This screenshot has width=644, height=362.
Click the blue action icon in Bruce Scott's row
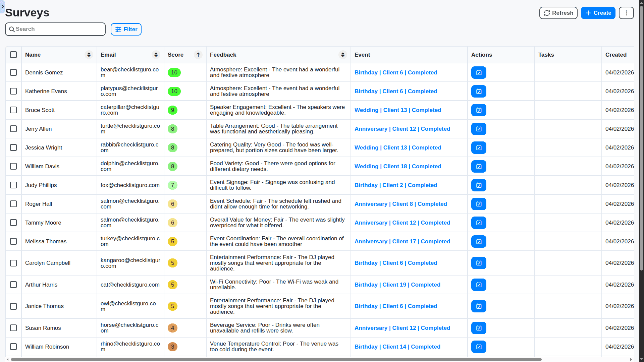[x=479, y=110]
